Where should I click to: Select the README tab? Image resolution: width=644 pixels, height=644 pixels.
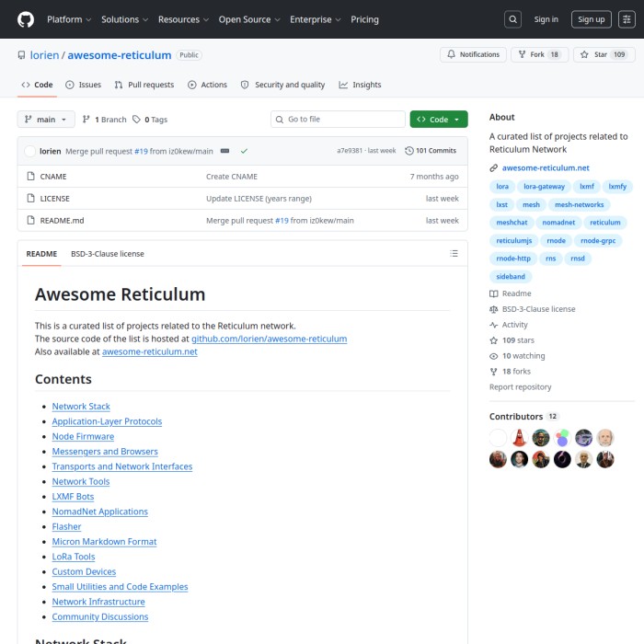41,254
